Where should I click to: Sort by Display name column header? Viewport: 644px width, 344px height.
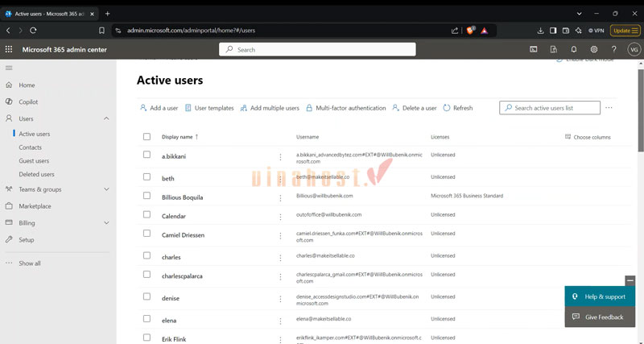[x=180, y=137]
